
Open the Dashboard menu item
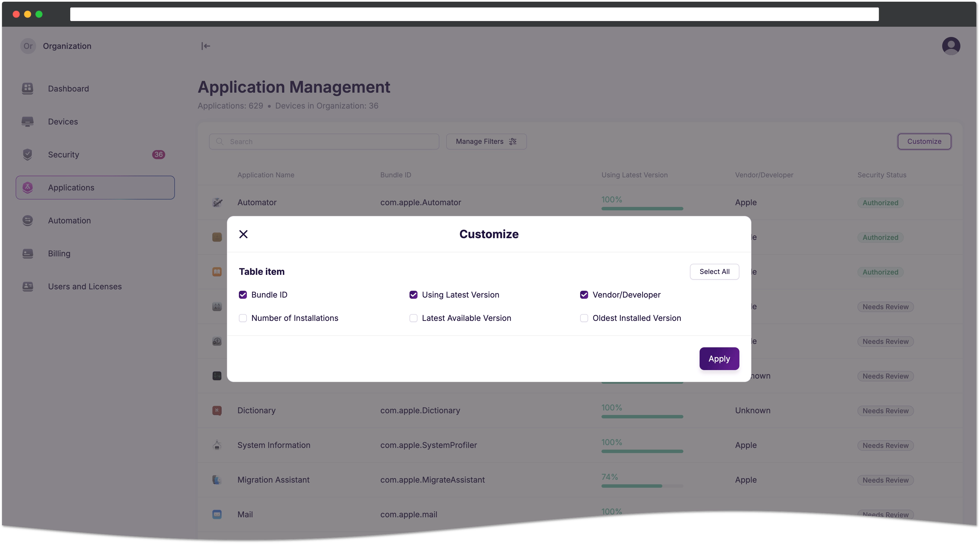point(95,89)
